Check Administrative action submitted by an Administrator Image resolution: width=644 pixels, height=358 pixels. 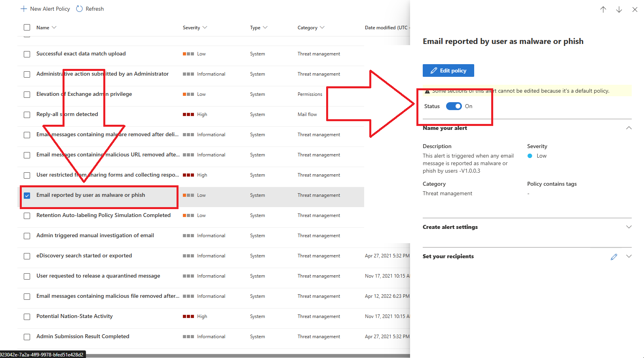point(27,74)
